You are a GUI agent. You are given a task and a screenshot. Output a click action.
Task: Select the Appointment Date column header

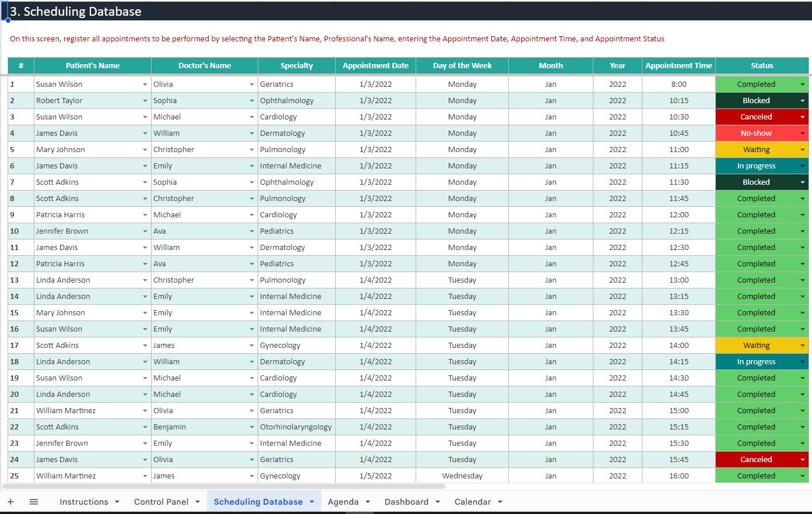tap(375, 66)
